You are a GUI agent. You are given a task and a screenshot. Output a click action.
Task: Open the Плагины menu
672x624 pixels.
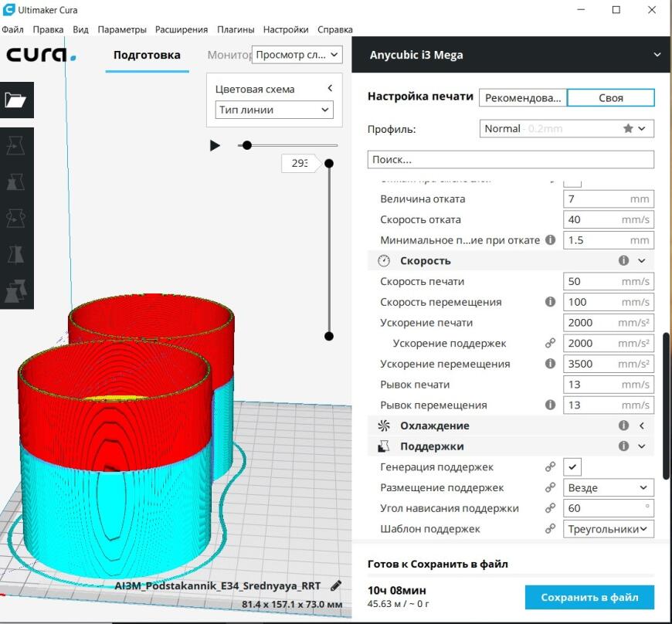coord(236,29)
